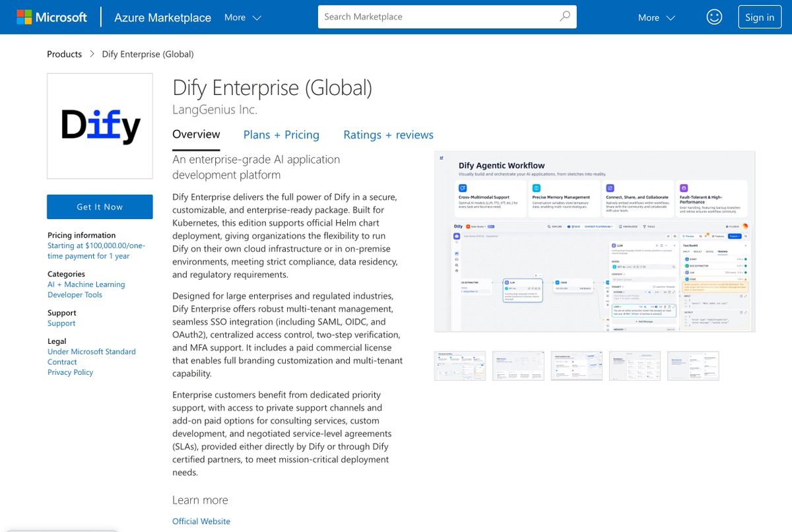Click the Get It Now button

pos(100,207)
